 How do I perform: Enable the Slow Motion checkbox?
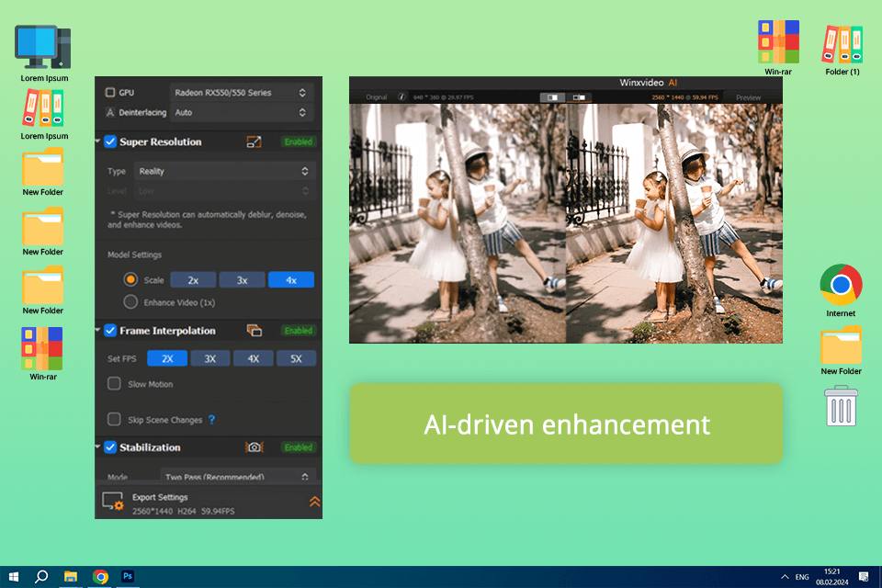114,384
